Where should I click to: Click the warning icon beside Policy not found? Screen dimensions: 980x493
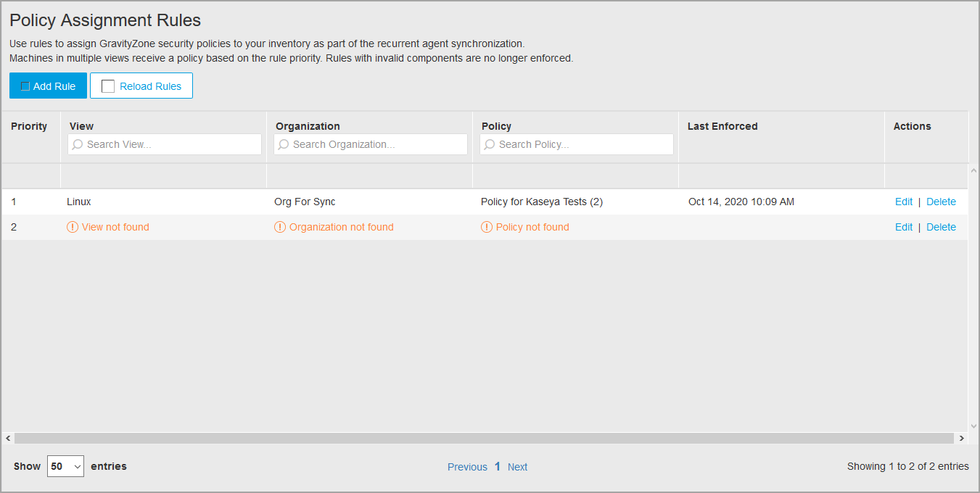point(487,227)
